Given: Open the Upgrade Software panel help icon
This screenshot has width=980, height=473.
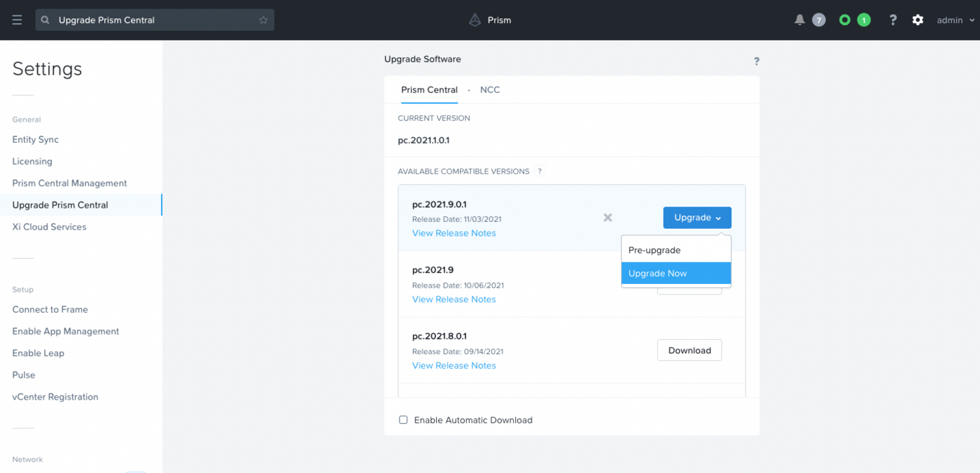Looking at the screenshot, I should 756,62.
